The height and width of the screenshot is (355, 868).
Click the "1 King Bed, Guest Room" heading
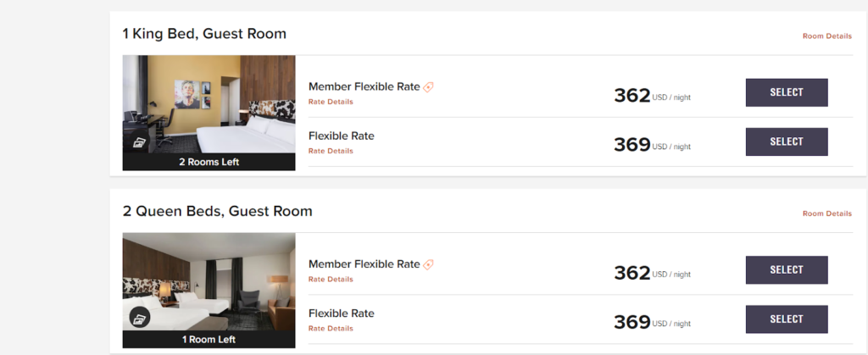204,34
